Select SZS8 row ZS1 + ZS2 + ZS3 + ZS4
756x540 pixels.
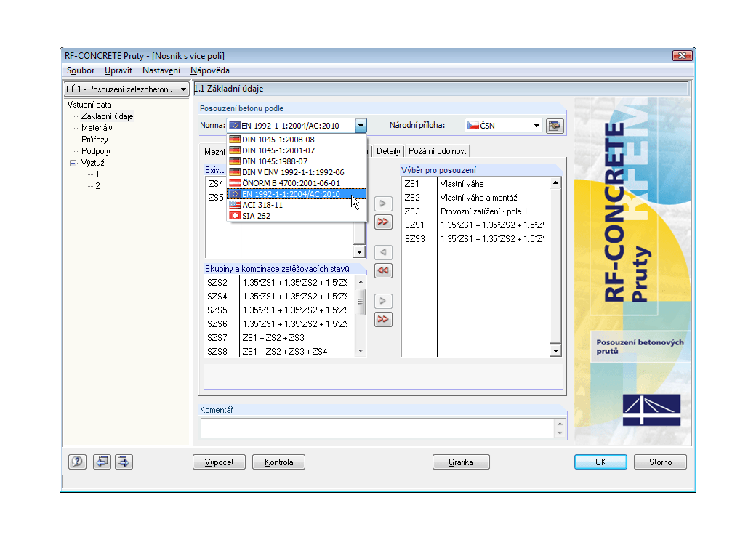point(280,352)
